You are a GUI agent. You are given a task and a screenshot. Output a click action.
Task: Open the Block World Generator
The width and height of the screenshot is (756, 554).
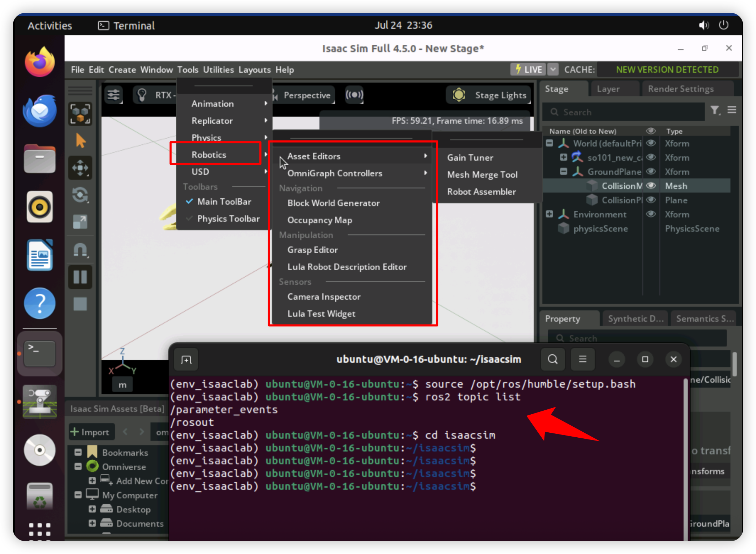[x=333, y=203]
